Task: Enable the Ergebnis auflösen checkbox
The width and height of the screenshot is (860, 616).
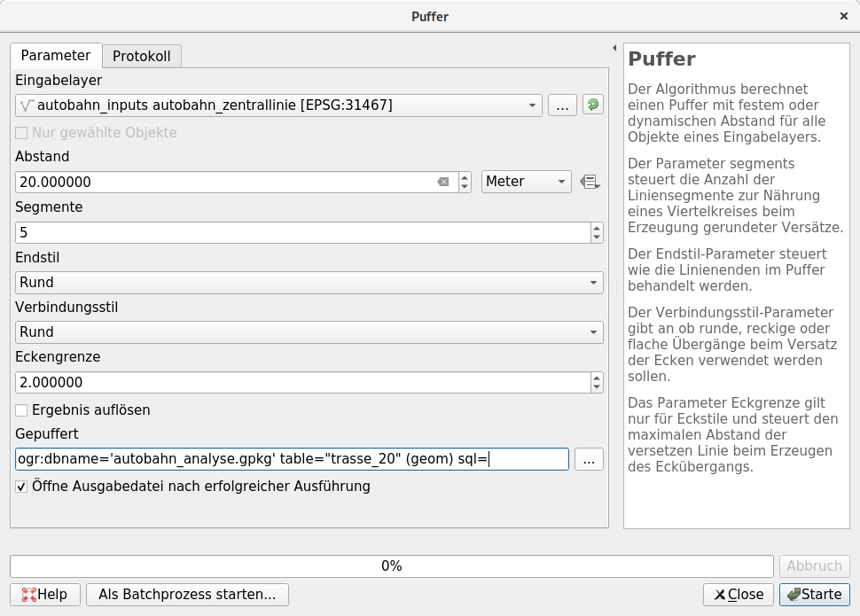Action: [20, 409]
